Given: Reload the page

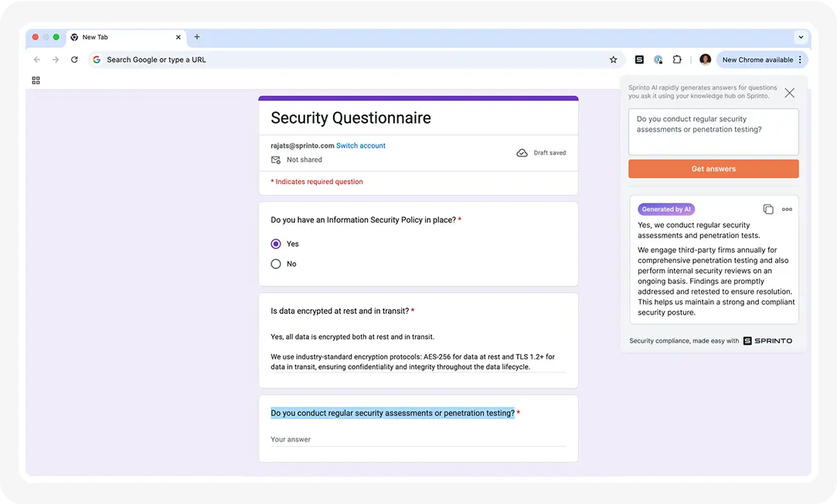Looking at the screenshot, I should pos(74,60).
